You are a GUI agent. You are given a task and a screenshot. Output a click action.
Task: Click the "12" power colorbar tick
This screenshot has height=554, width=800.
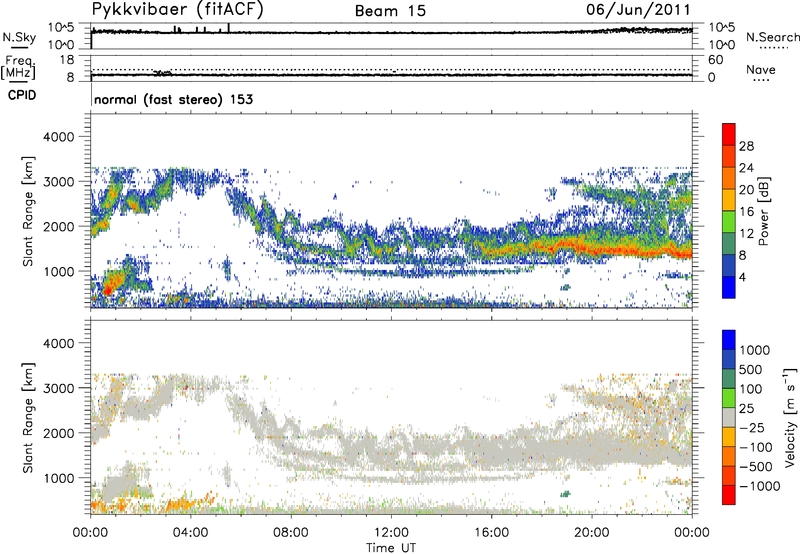tap(746, 234)
